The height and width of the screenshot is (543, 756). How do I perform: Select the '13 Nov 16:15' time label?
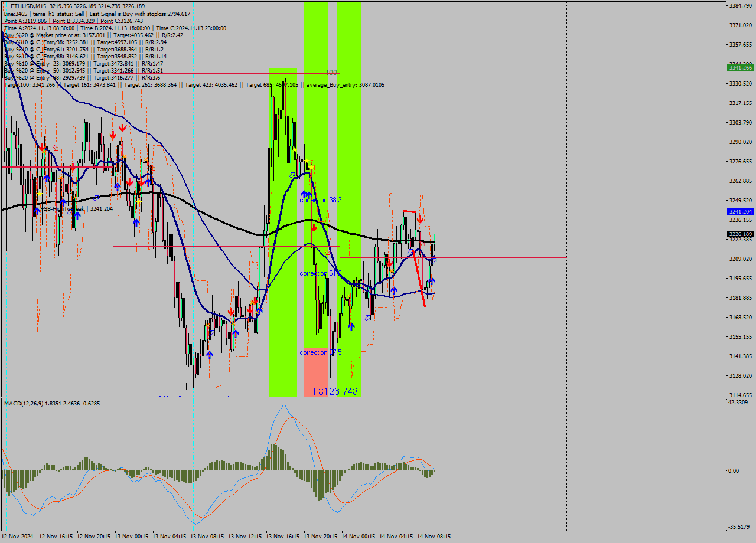click(282, 537)
